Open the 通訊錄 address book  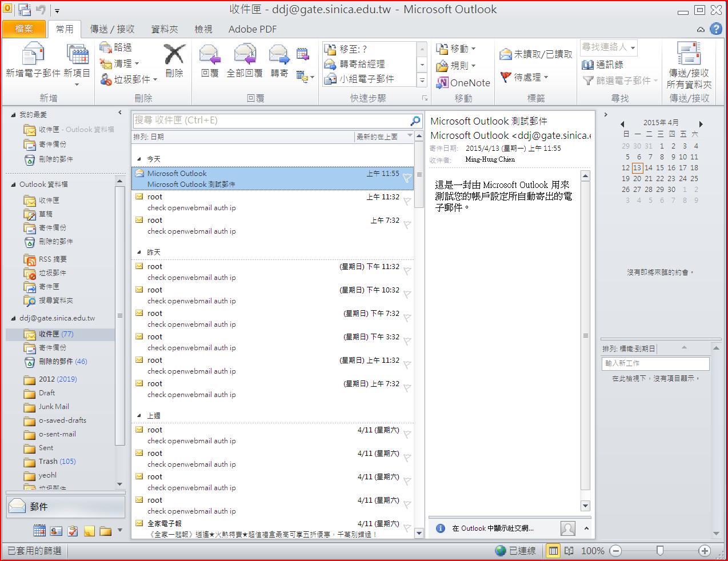(603, 65)
